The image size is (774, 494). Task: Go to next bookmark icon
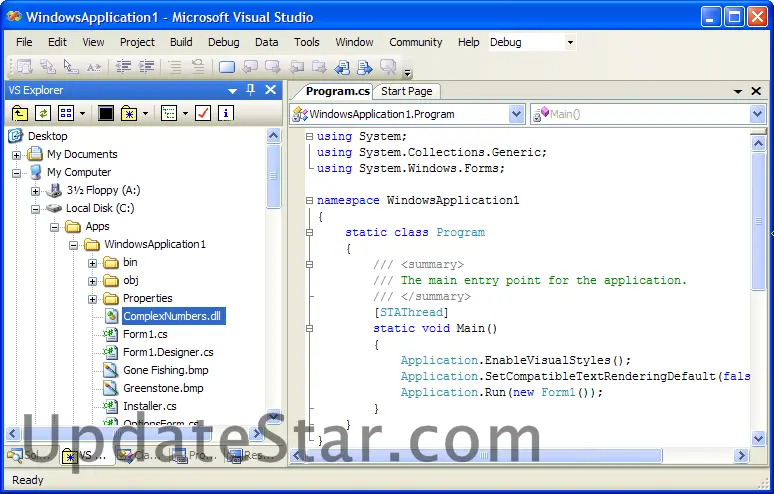click(x=273, y=67)
